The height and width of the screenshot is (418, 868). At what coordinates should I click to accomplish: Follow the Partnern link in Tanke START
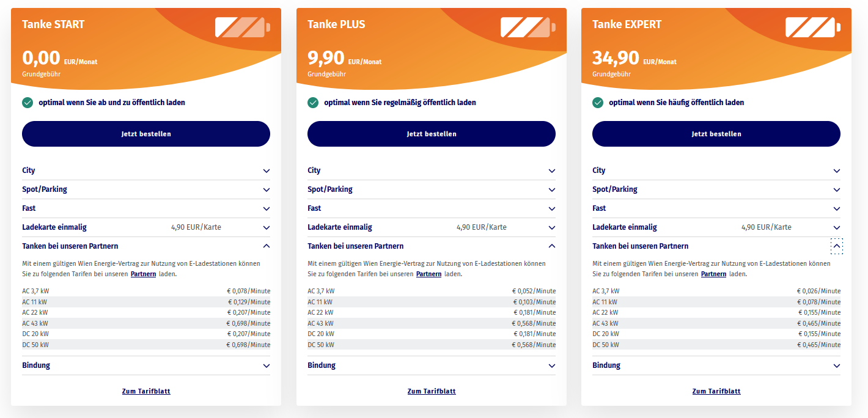144,274
